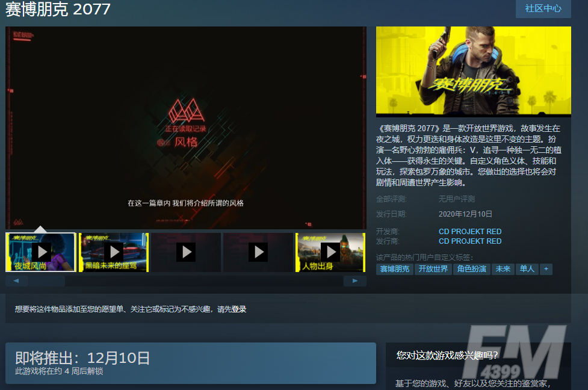Click the main video player area
Image resolution: width=588 pixels, height=390 pixels.
coord(185,128)
